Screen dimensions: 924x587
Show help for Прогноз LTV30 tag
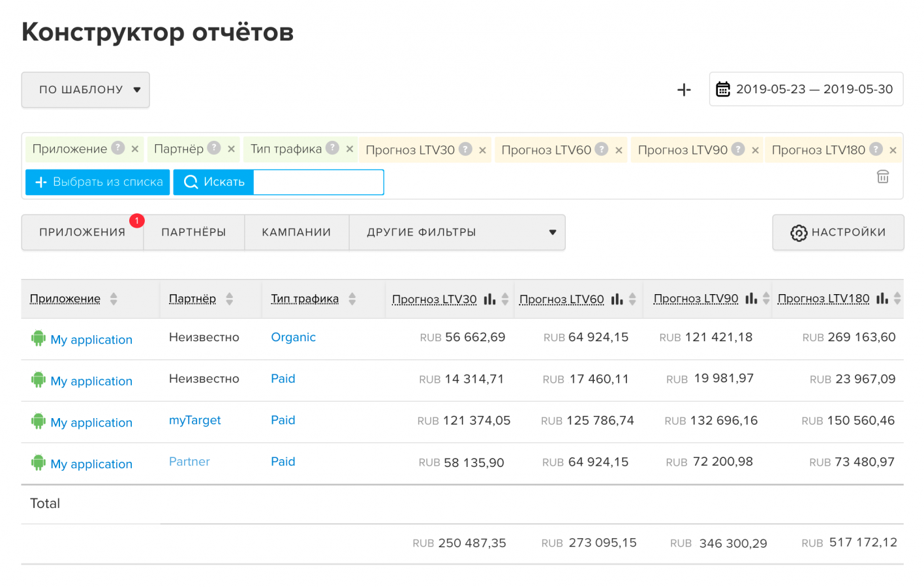click(465, 149)
